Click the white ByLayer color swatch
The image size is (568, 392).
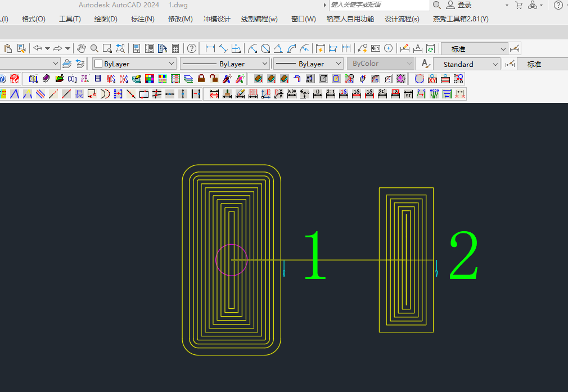click(98, 64)
